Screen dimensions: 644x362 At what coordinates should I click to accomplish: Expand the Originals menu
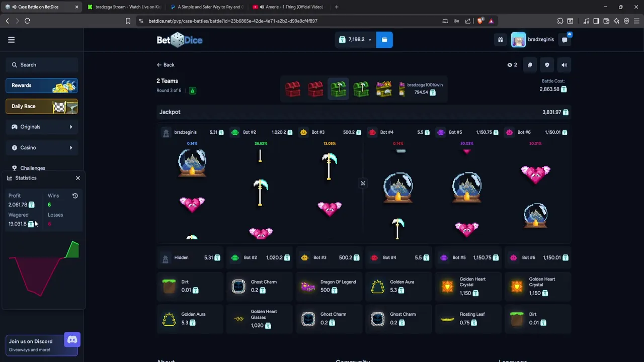point(42,127)
